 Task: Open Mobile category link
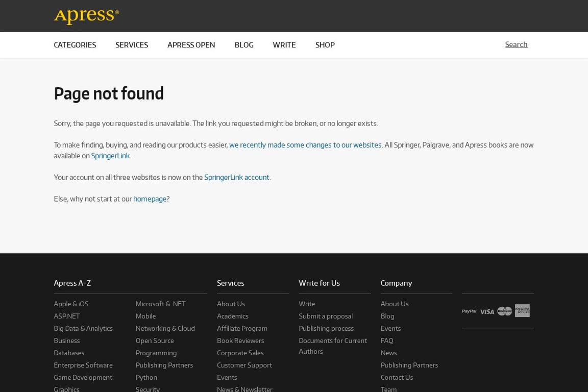coord(145,316)
